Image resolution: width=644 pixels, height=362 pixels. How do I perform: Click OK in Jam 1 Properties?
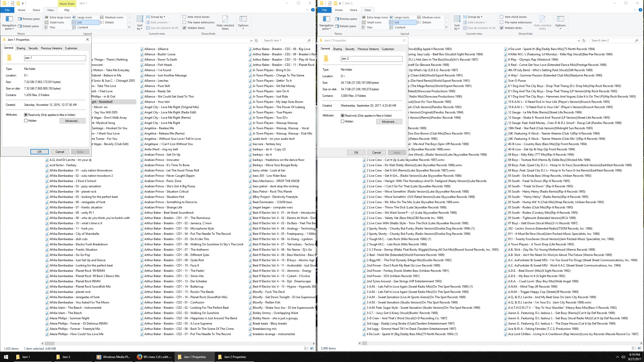click(x=39, y=152)
